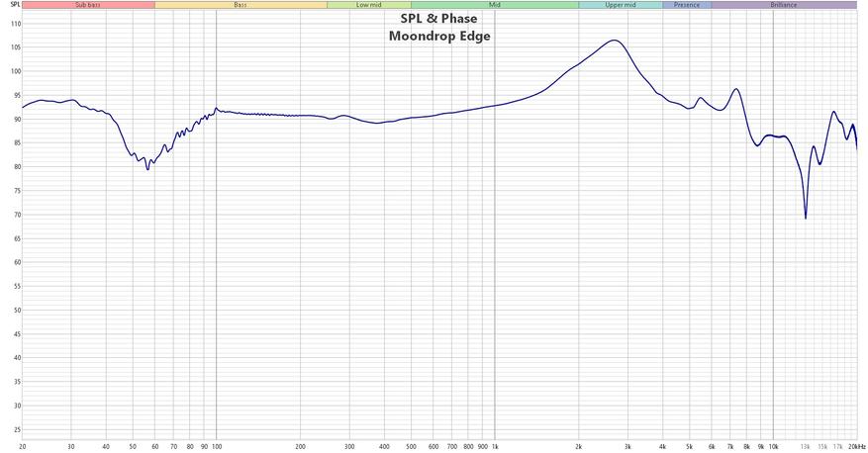Viewport: 868px width, 453px height.
Task: Click the Bass frequency band label
Action: click(x=241, y=5)
